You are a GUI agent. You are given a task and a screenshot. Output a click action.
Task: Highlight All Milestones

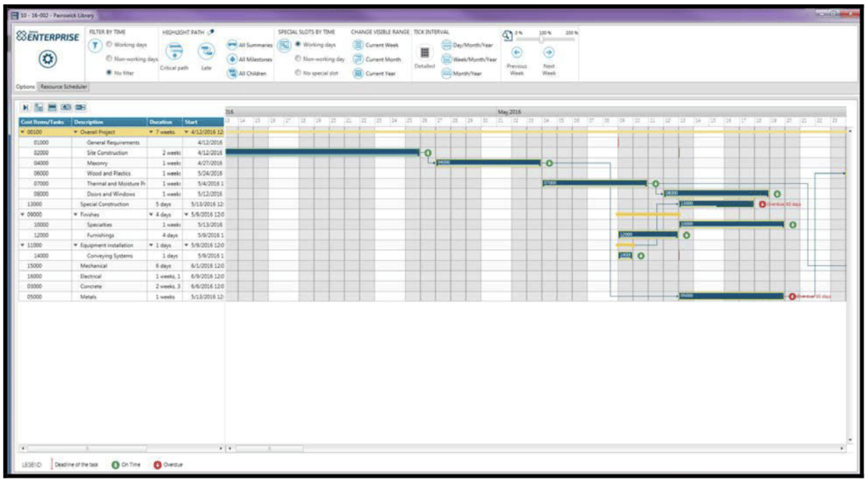pyautogui.click(x=250, y=59)
